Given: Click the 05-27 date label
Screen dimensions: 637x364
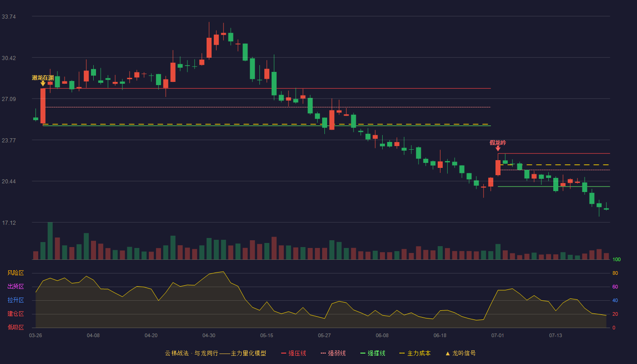Looking at the screenshot, I should pos(324,335).
